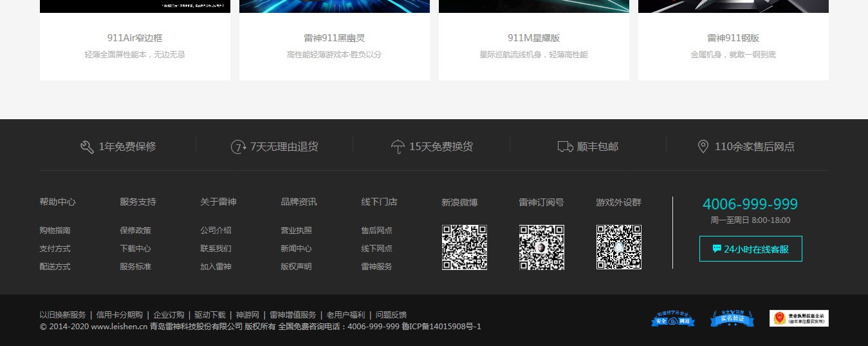Image resolution: width=868 pixels, height=346 pixels.
Task: Click the 雷神订阅号 label
Action: pyautogui.click(x=542, y=202)
